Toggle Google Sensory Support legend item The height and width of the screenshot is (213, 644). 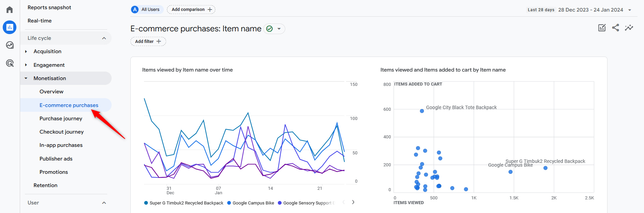[306, 203]
